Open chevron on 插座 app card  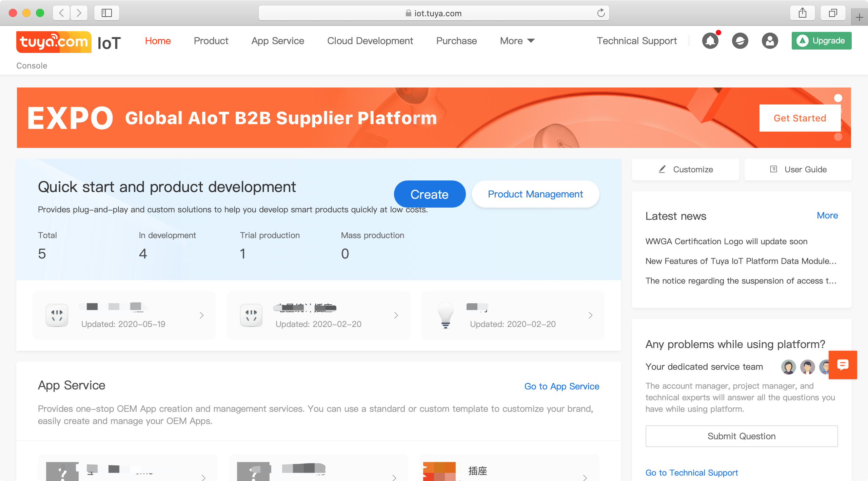point(585,477)
